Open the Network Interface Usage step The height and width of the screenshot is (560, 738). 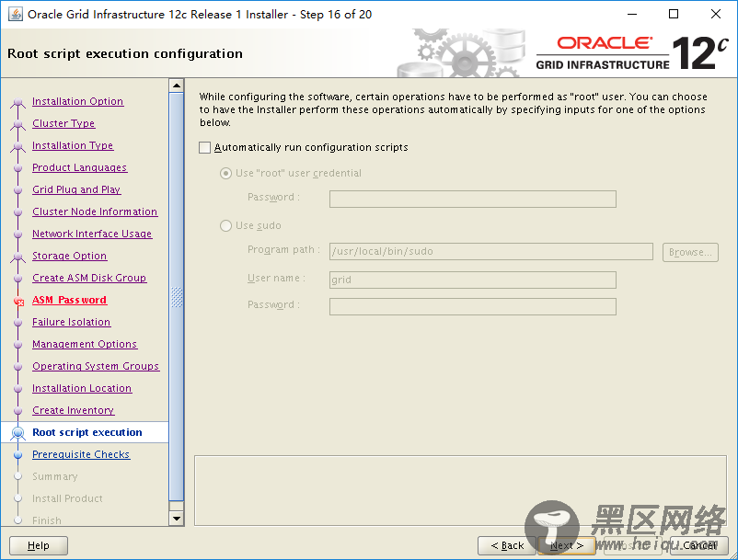[x=92, y=234]
